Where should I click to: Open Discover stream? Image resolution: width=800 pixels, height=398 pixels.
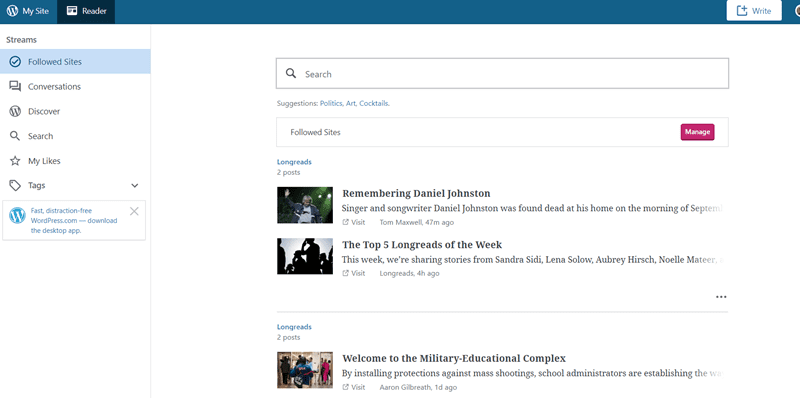75,111
